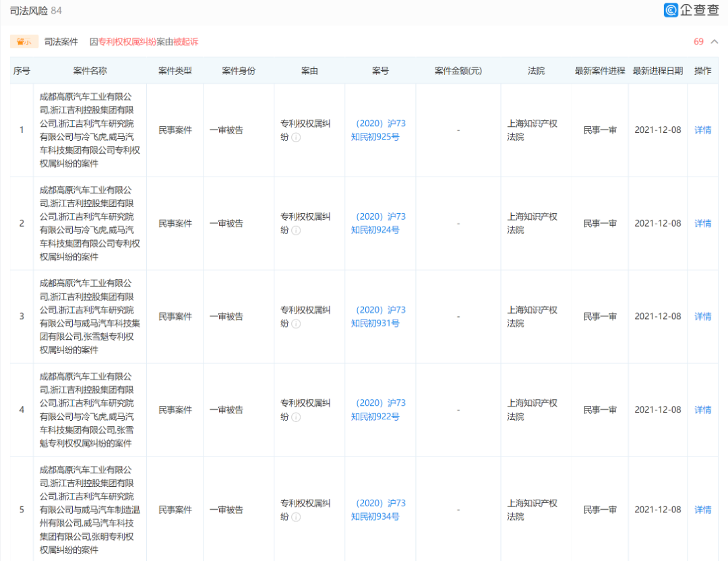This screenshot has height=561, width=728.
Task: Click the 操作 column header
Action: point(702,71)
